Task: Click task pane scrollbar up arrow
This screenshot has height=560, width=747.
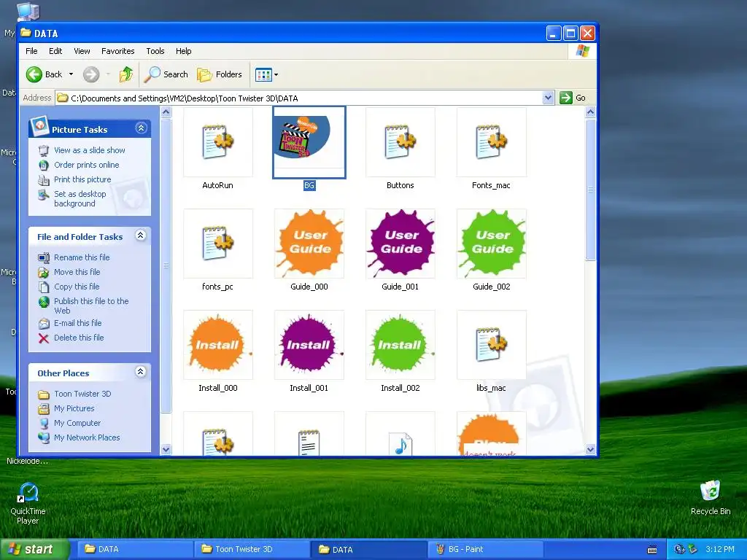Action: pos(166,112)
